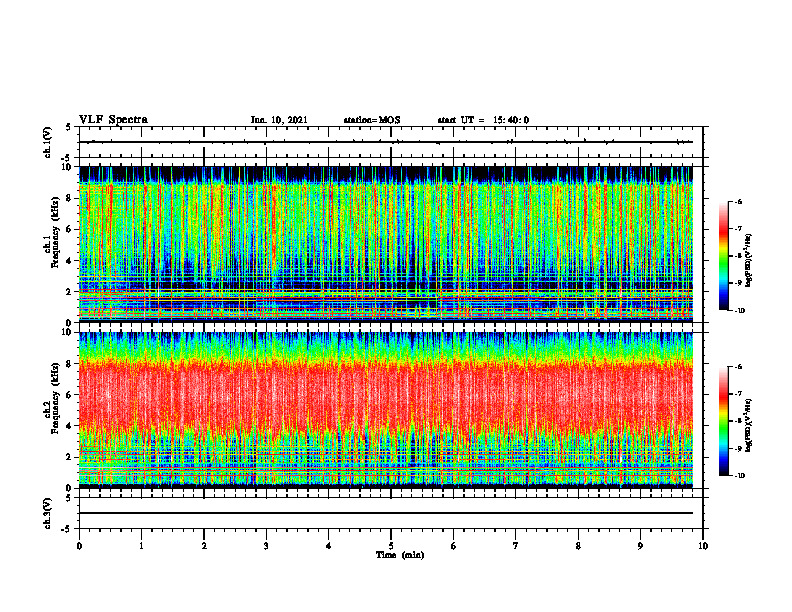Screen dimensions: 792x612
Task: Click the "VLF Spectra" title text
Action: [113, 120]
